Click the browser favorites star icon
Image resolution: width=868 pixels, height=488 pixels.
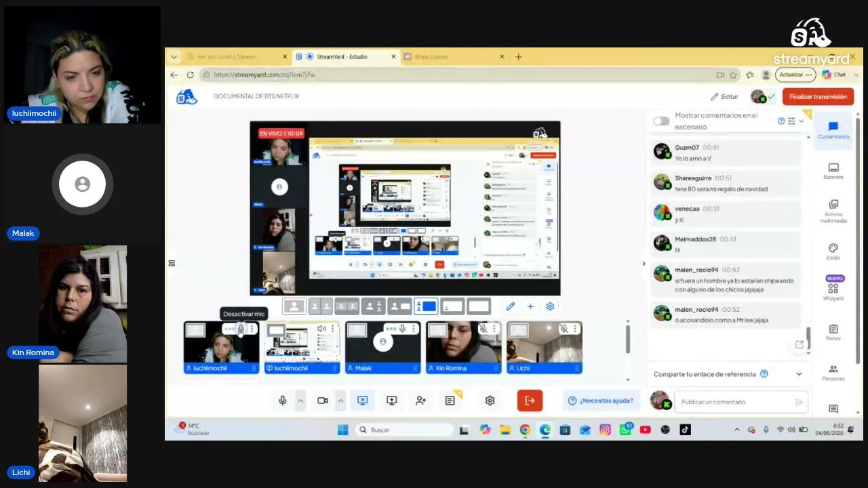click(x=733, y=75)
